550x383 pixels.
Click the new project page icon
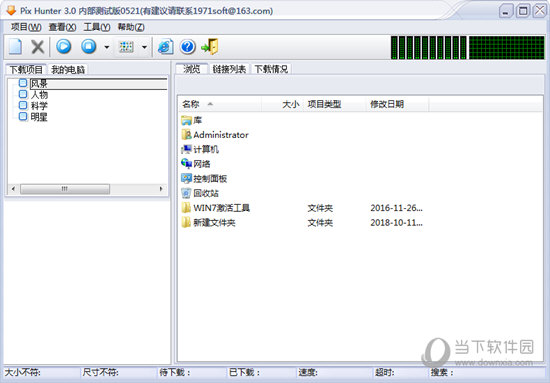(15, 47)
